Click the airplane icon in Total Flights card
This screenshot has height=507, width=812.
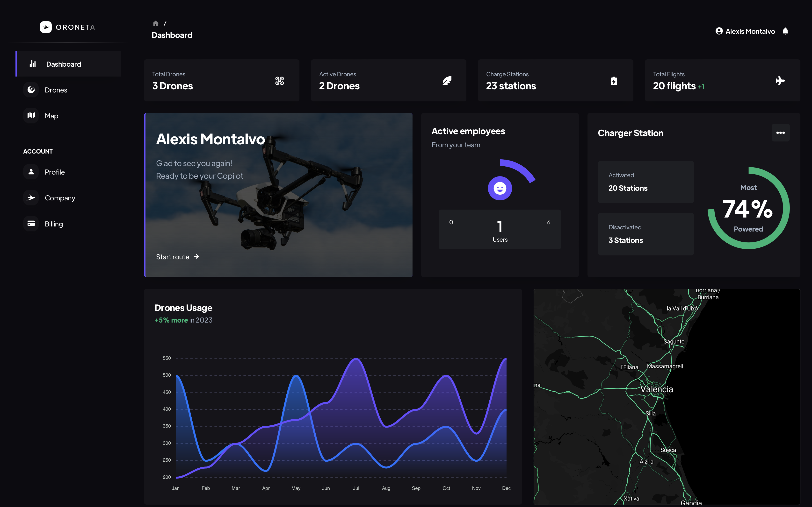(x=780, y=81)
